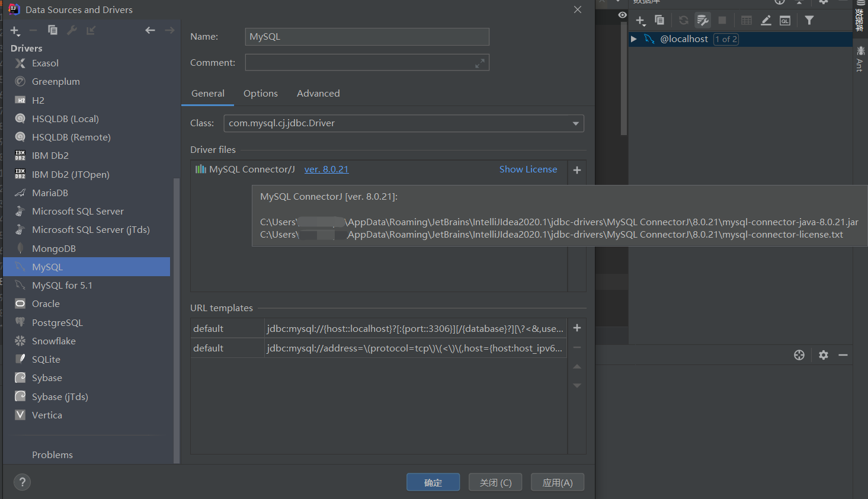Open the Ant side tool window tab
The height and width of the screenshot is (499, 868).
coord(860,59)
